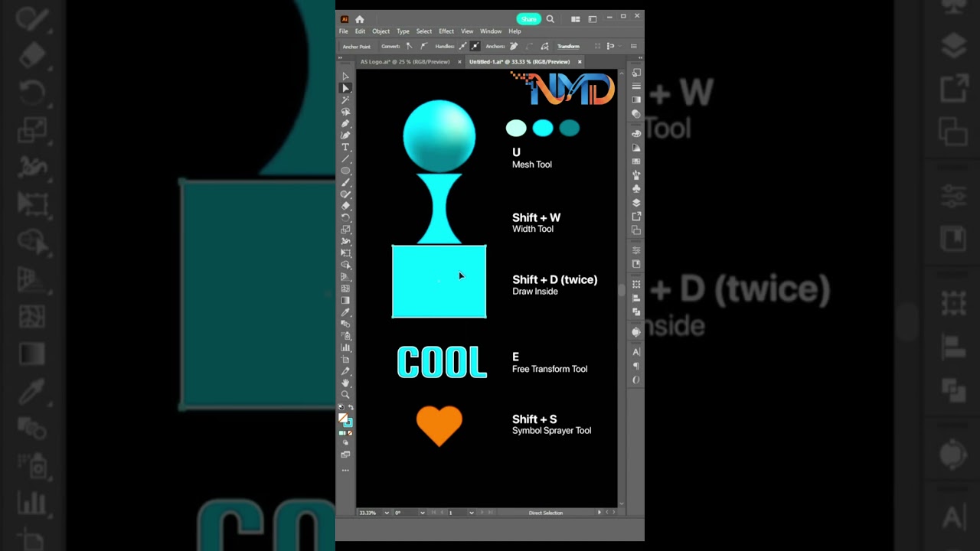The height and width of the screenshot is (551, 980).
Task: Open the Window menu
Action: tap(491, 31)
